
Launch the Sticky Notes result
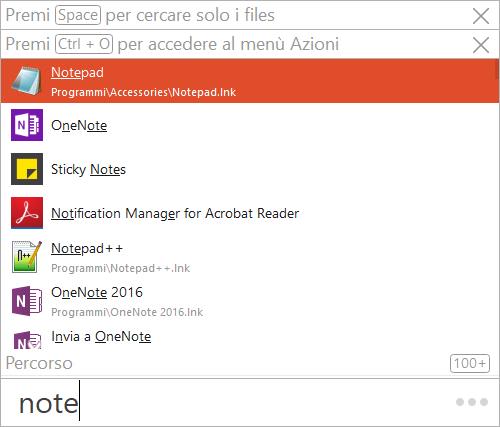(250, 169)
